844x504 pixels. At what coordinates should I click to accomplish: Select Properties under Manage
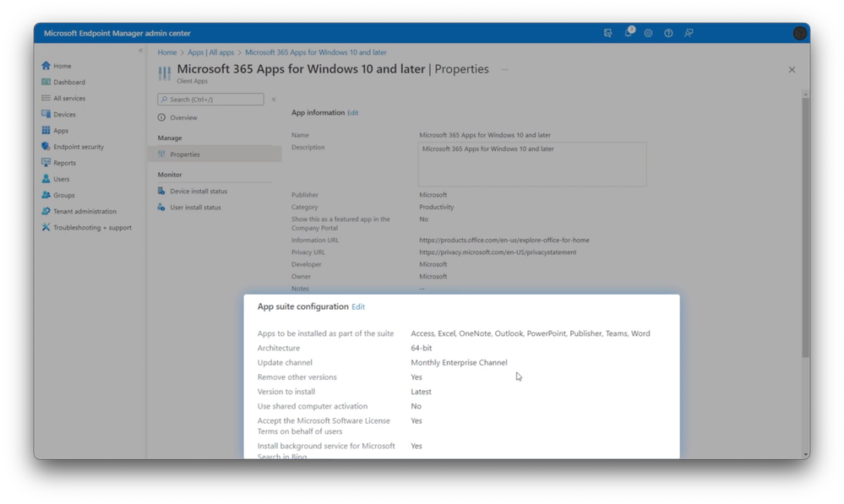tap(215, 154)
